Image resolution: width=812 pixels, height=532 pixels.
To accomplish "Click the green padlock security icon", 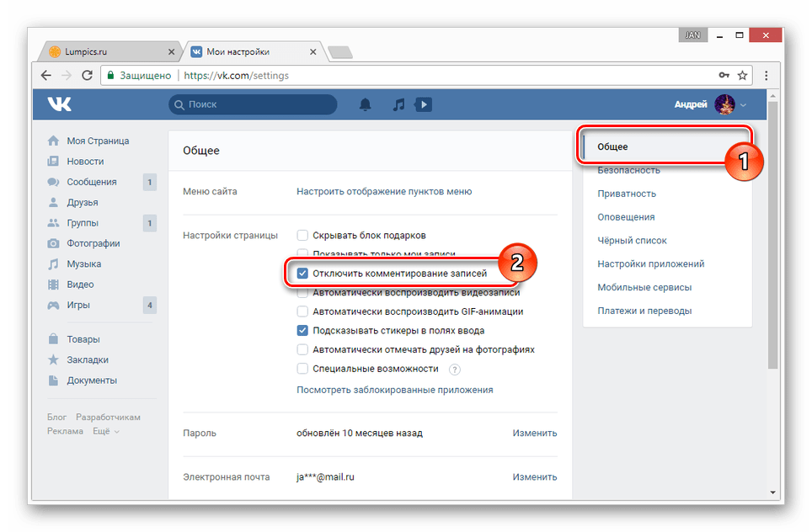I will [110, 76].
